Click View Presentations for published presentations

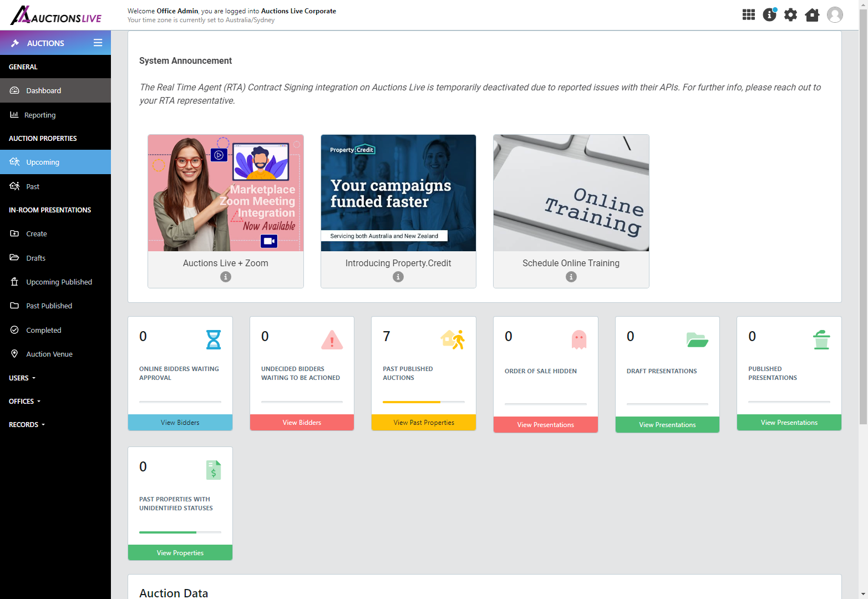coord(789,423)
